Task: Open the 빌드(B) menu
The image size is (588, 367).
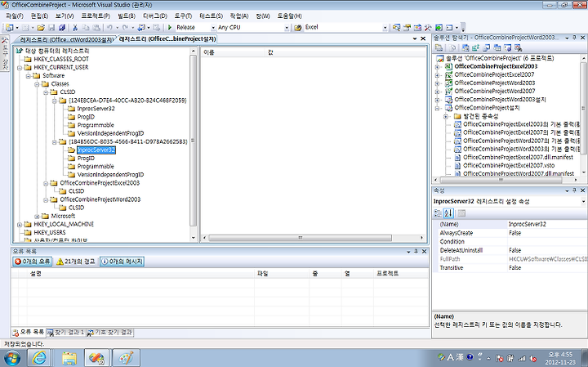Action: pos(127,16)
